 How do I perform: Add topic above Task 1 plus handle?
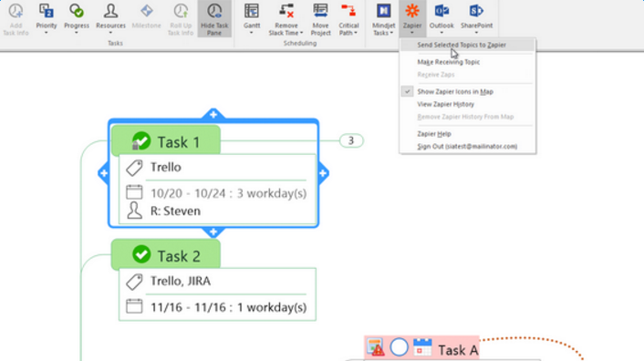(x=213, y=115)
